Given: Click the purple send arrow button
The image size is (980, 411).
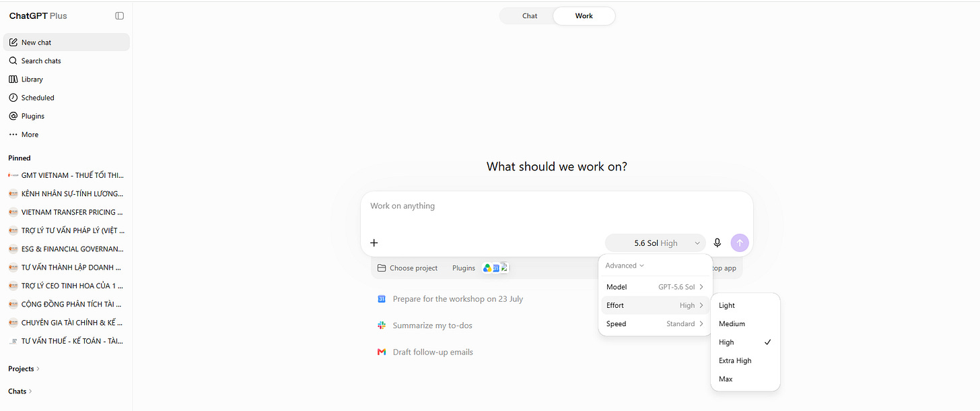Looking at the screenshot, I should [x=740, y=243].
